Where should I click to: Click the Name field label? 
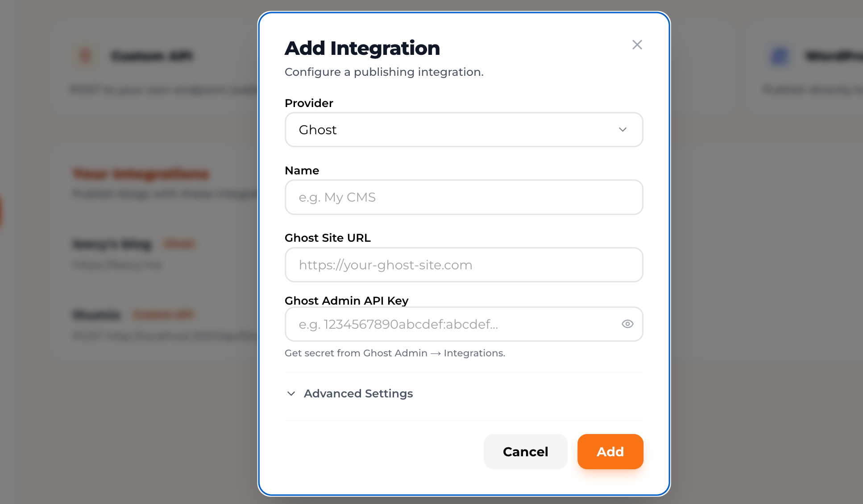click(302, 170)
